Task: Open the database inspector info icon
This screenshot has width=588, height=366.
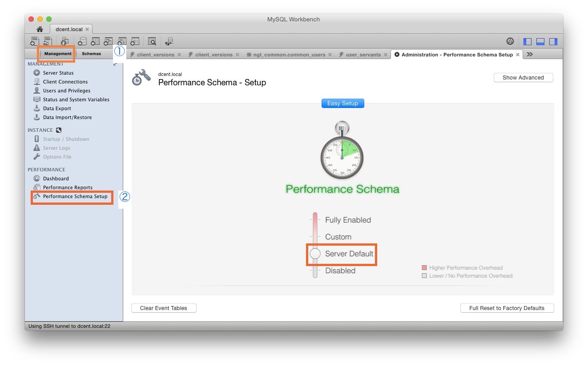Action: pos(65,41)
